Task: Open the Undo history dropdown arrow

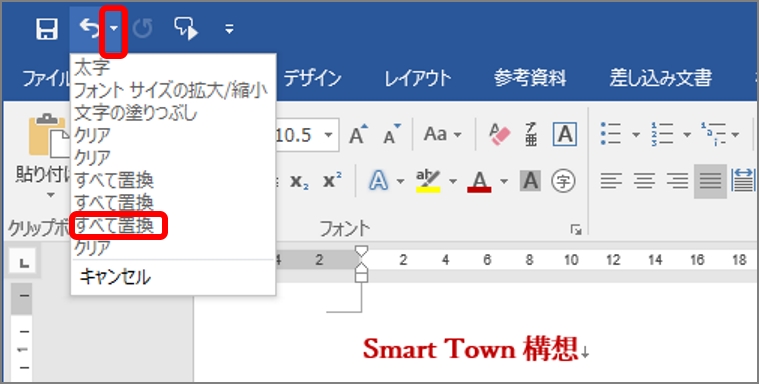Action: 113,29
